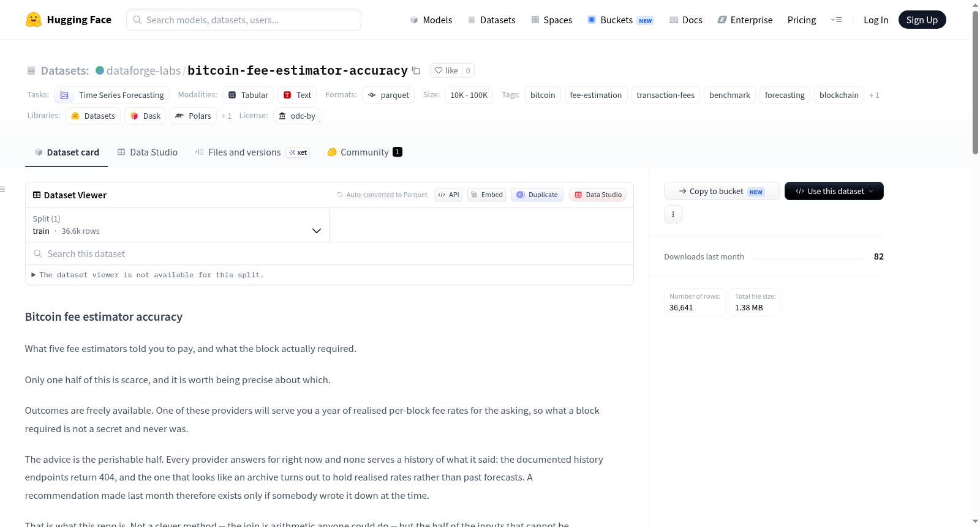Open the navigation overflow menu icon
Image resolution: width=980 pixels, height=527 pixels.
point(836,20)
